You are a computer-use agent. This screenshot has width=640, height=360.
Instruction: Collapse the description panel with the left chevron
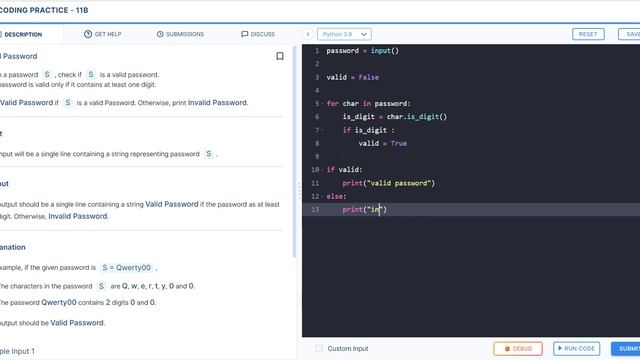click(x=308, y=34)
